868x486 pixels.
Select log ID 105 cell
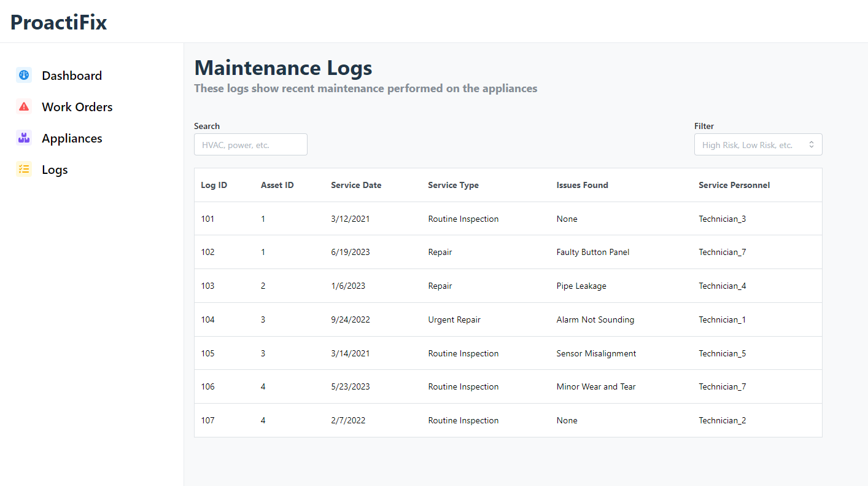coord(207,353)
